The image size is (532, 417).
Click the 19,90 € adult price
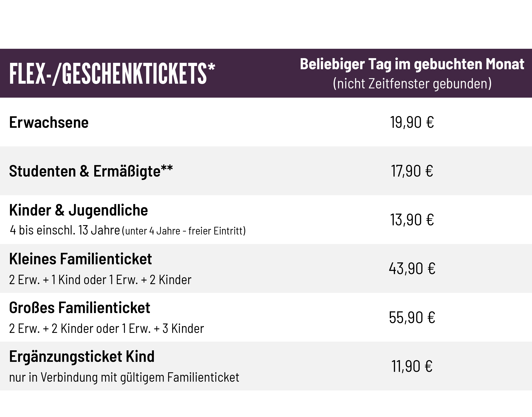point(412,122)
